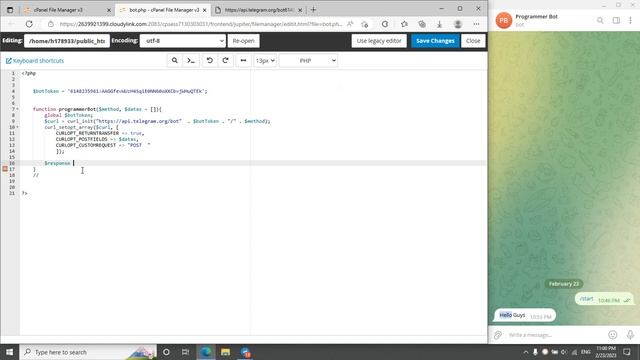Click the Re-open button

[x=243, y=41]
